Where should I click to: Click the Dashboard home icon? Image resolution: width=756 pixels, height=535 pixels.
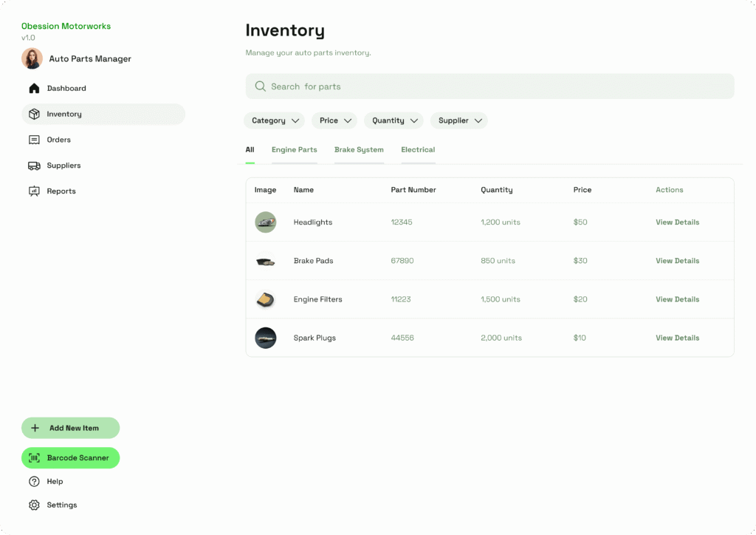coord(34,89)
